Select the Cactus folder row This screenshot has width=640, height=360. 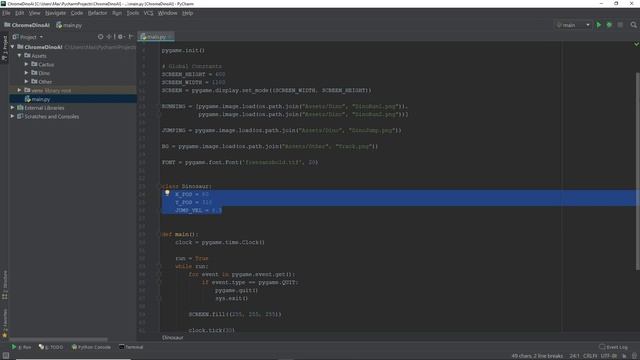(73, 64)
